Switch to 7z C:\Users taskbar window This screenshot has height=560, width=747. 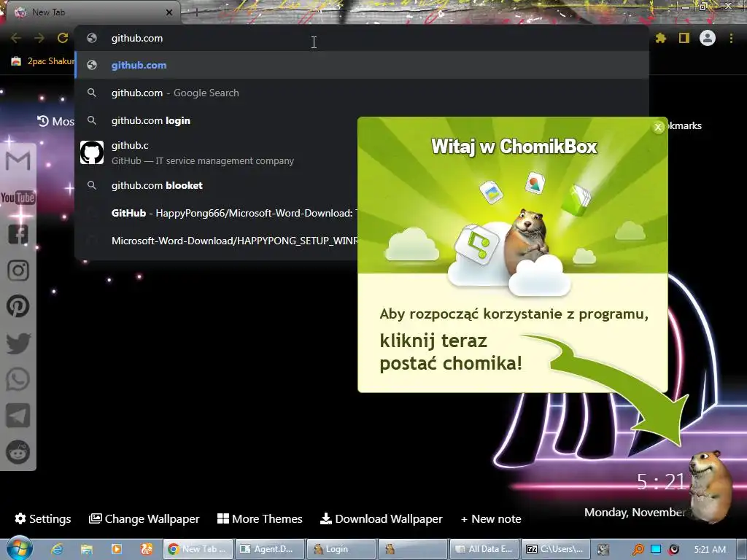click(x=556, y=549)
